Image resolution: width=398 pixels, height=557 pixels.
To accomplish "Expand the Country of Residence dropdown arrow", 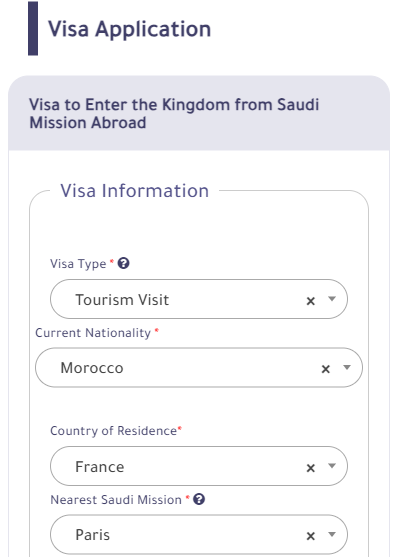I will (x=332, y=466).
